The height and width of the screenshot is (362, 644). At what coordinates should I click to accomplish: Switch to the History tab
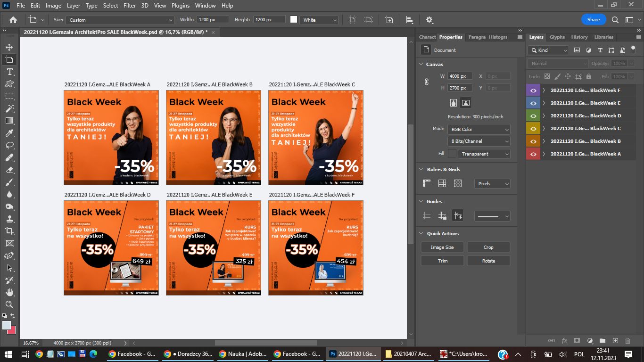pos(579,37)
